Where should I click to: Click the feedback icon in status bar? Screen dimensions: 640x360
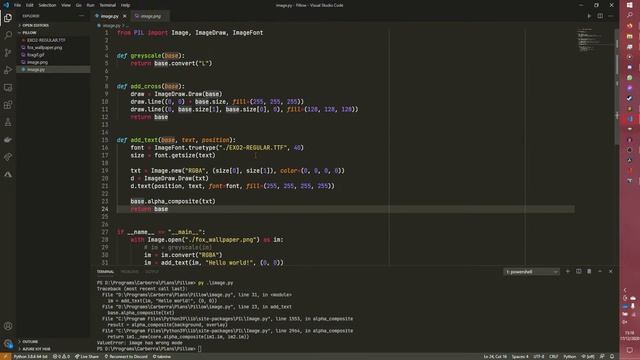(602, 356)
